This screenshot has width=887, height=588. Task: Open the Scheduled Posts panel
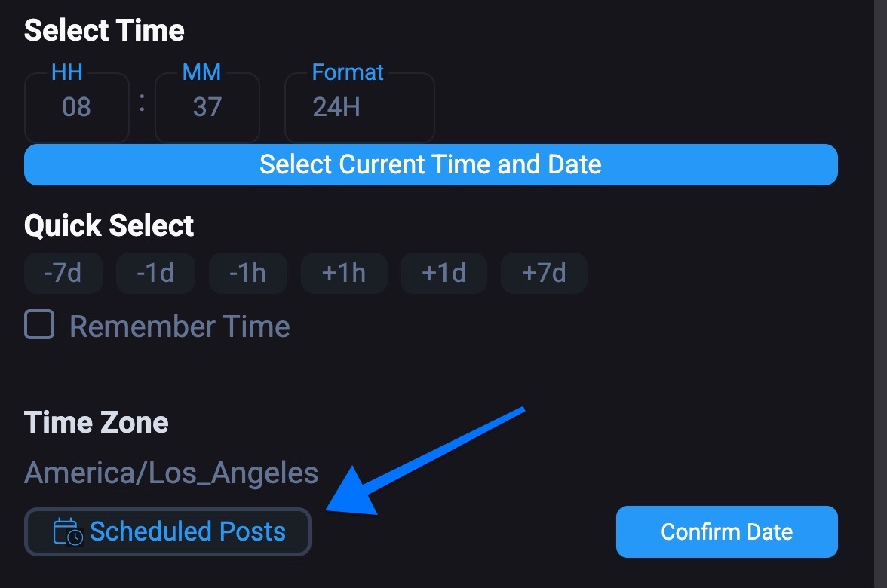(167, 531)
